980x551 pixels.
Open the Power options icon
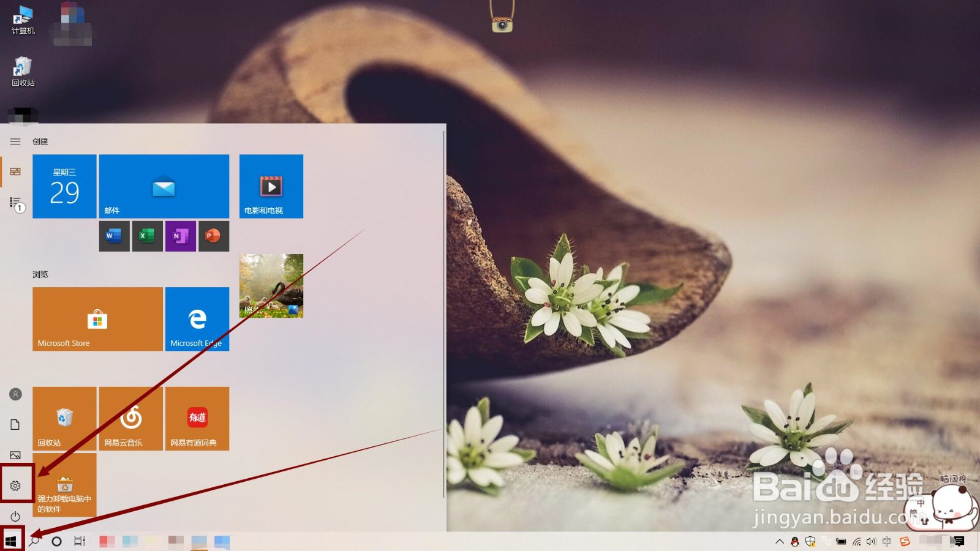point(15,516)
